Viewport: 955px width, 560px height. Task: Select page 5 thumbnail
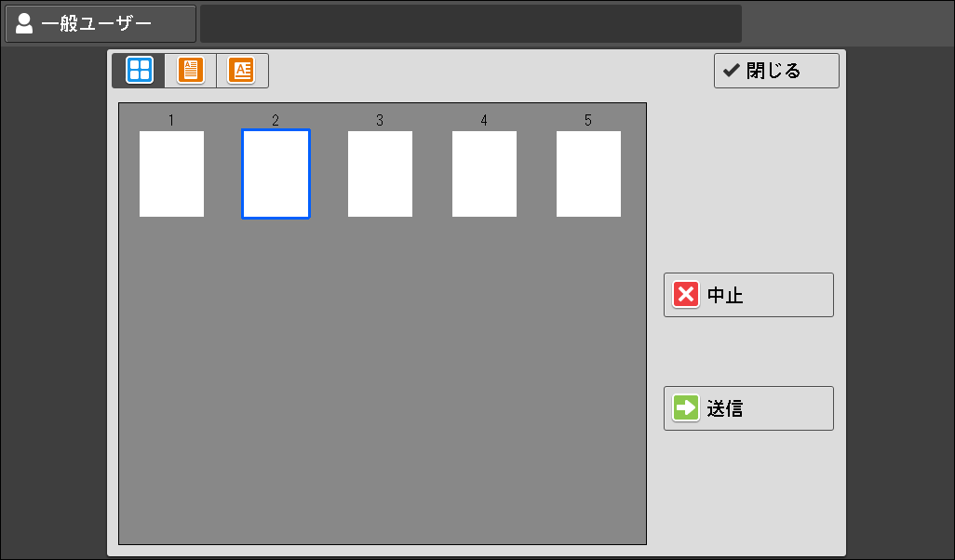[x=588, y=174]
